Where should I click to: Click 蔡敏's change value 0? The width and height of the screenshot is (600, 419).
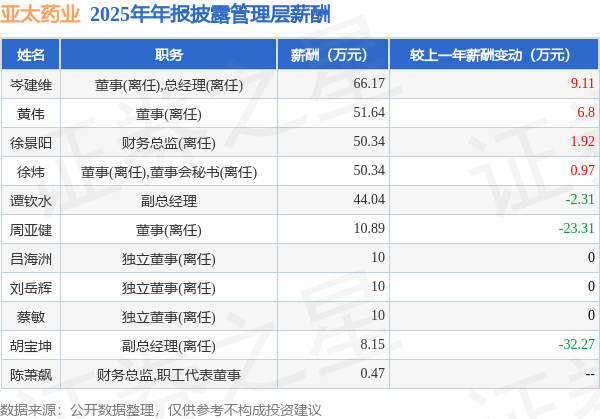[591, 315]
